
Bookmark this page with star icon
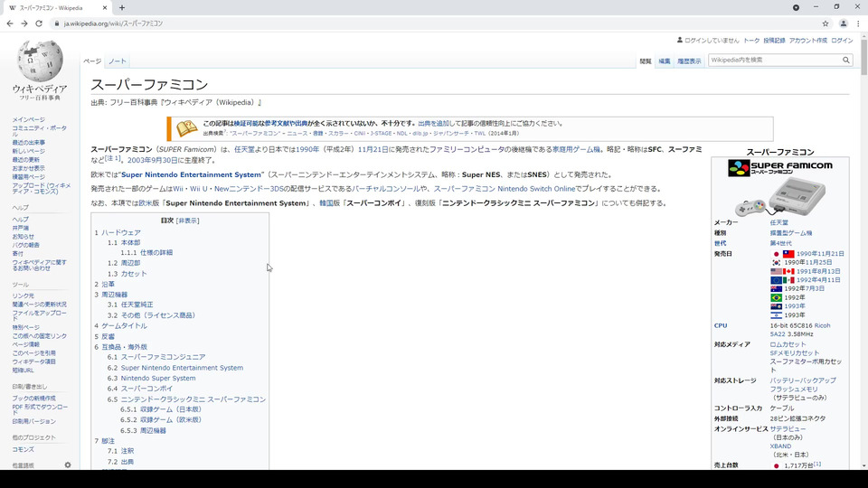[826, 23]
